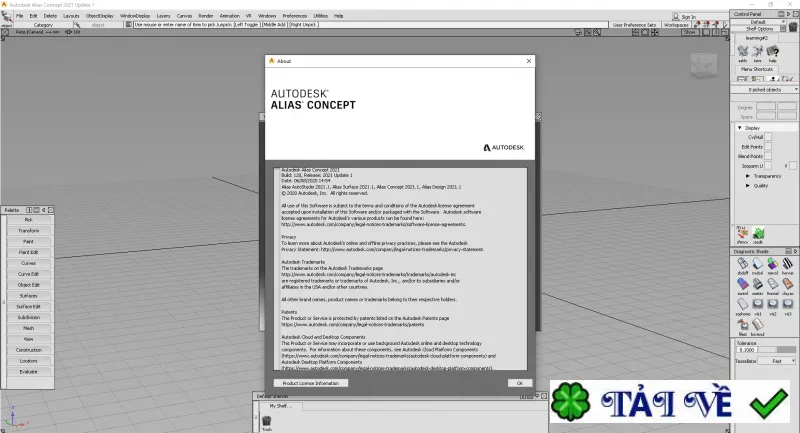
Task: Open the picked objects dropdown
Action: coord(765,89)
